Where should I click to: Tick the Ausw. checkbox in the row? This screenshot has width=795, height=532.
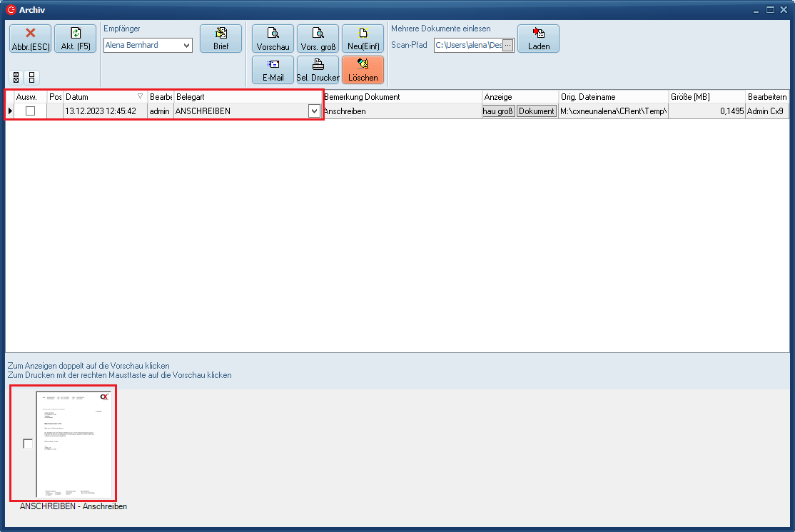[30, 111]
